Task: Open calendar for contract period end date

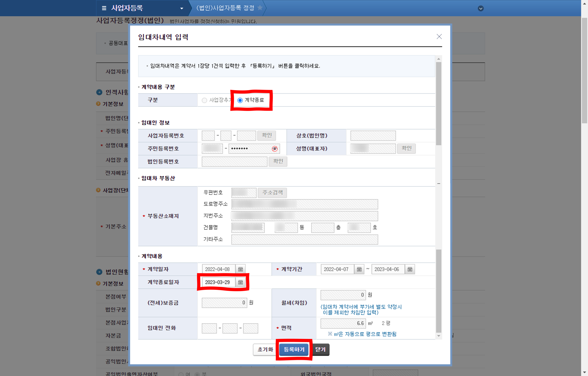Action: coord(410,269)
